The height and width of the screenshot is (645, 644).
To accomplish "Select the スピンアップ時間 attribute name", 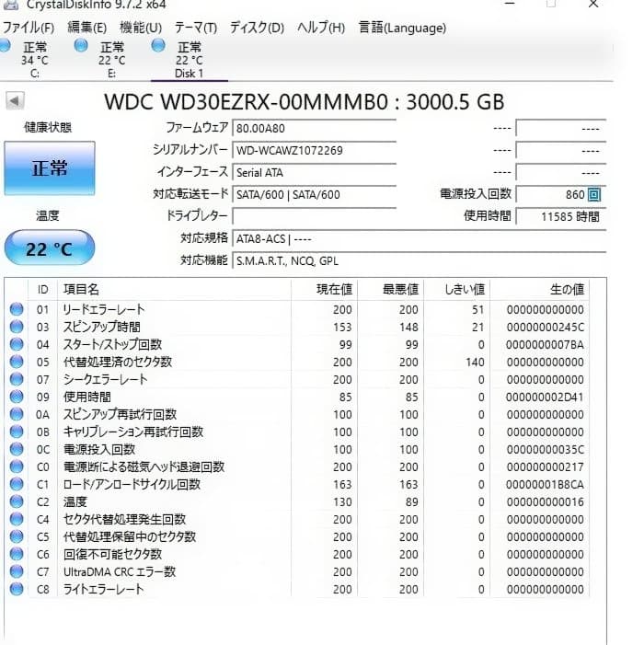I will point(101,327).
